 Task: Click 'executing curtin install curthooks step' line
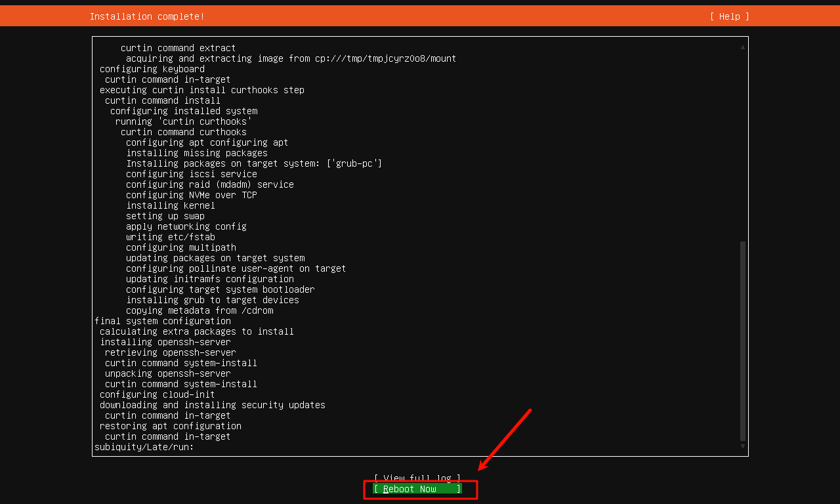point(202,90)
